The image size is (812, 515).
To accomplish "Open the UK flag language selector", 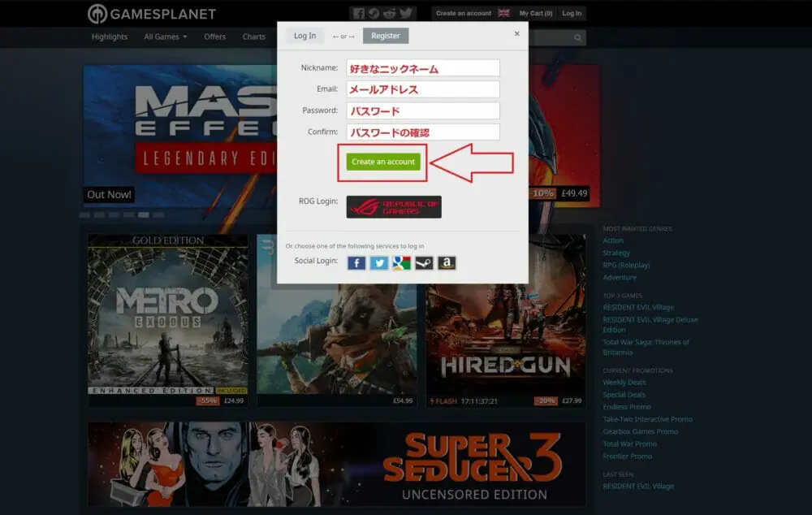I will pos(503,13).
